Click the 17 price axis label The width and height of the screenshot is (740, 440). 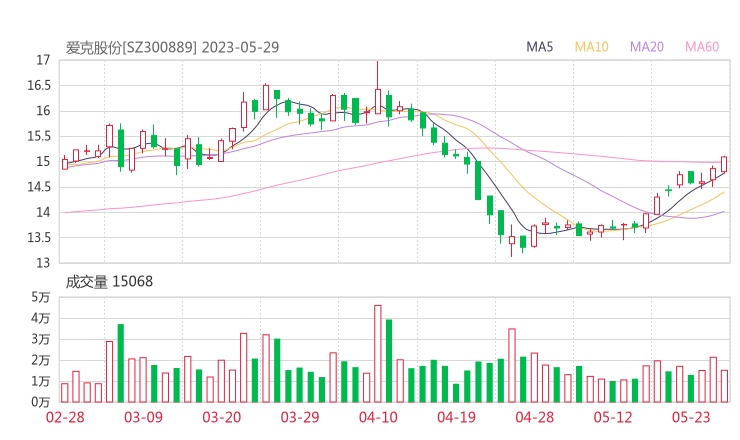pos(43,60)
